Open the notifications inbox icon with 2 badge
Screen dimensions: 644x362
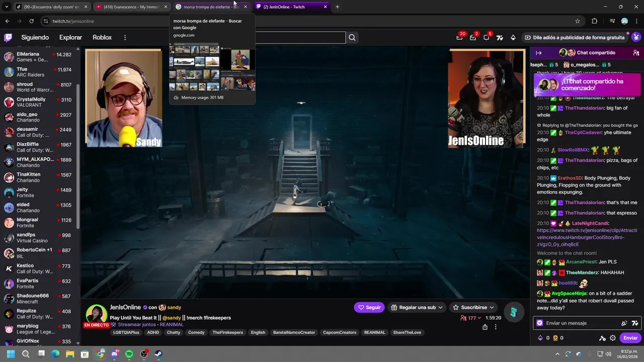tap(473, 37)
